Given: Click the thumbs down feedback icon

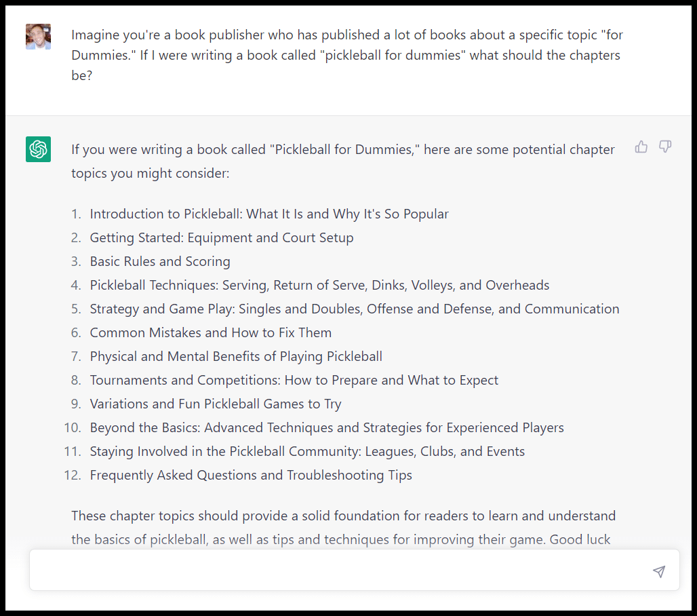Looking at the screenshot, I should pyautogui.click(x=665, y=147).
